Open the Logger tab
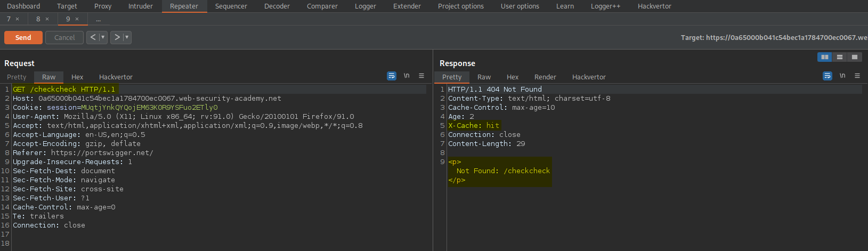This screenshot has width=868, height=251. click(366, 6)
